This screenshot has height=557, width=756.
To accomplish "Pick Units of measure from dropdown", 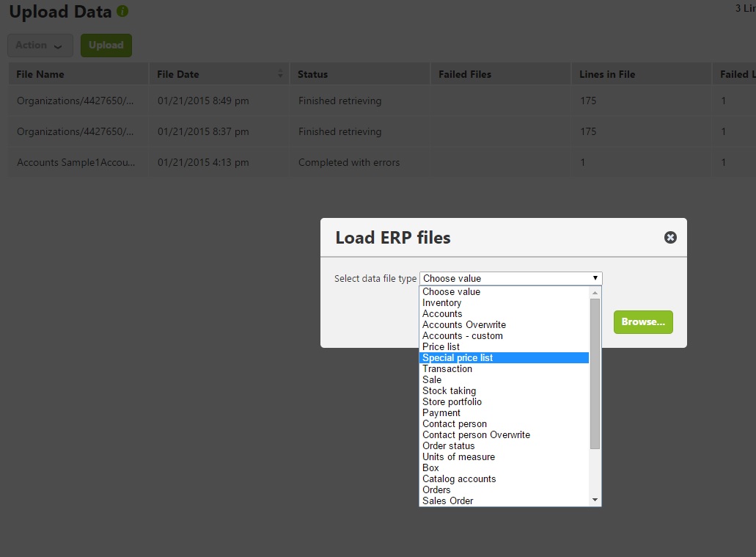I will pyautogui.click(x=458, y=457).
